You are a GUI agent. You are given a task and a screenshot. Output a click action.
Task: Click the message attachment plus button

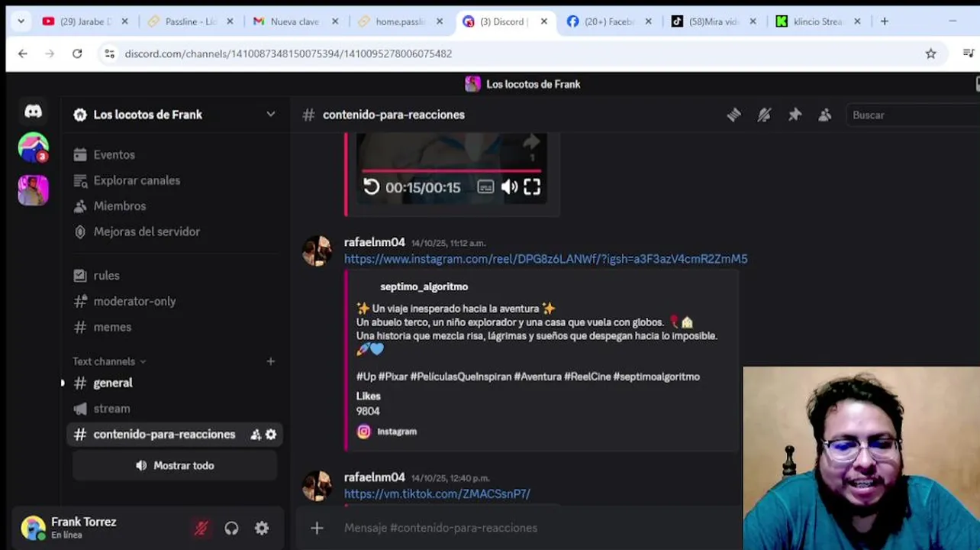tap(317, 528)
